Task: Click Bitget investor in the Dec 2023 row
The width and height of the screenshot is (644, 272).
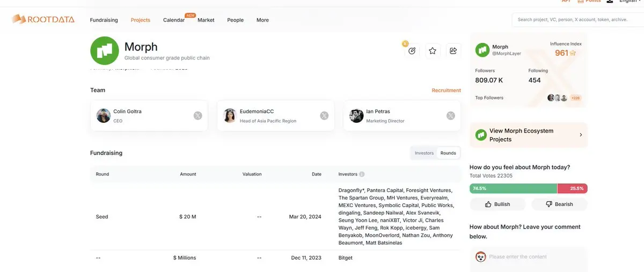Action: (346, 258)
